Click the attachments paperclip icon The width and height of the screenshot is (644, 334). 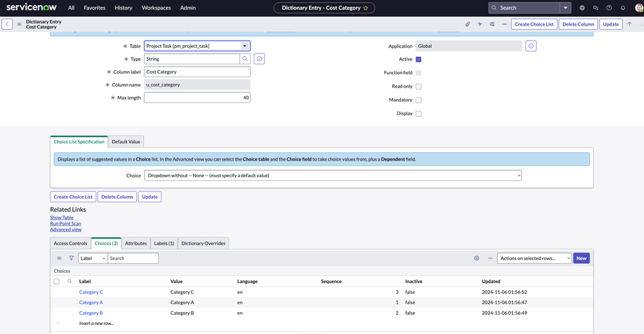(467, 25)
